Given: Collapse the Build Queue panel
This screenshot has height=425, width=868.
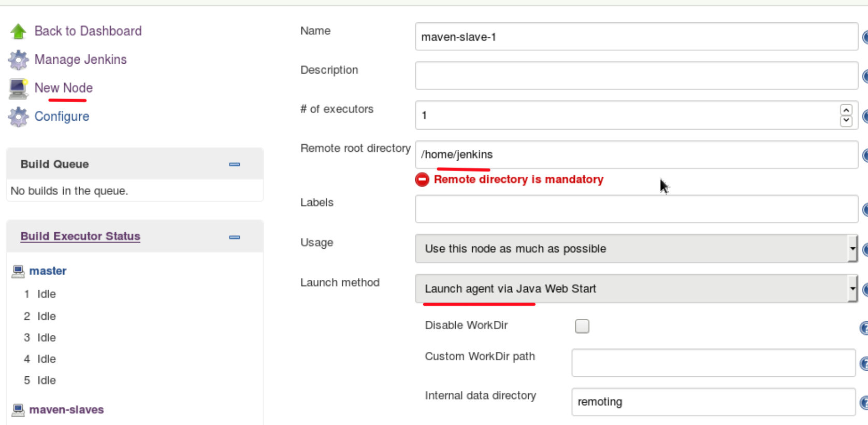Looking at the screenshot, I should pyautogui.click(x=235, y=164).
